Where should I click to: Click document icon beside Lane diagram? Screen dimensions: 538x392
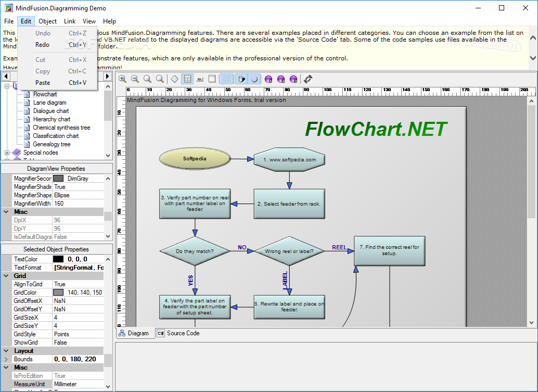click(x=27, y=103)
